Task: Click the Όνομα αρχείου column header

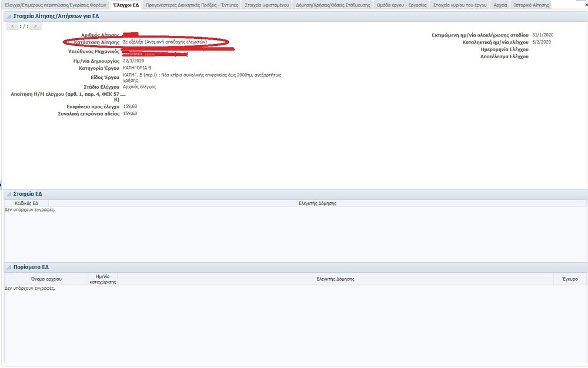Action: (x=46, y=279)
